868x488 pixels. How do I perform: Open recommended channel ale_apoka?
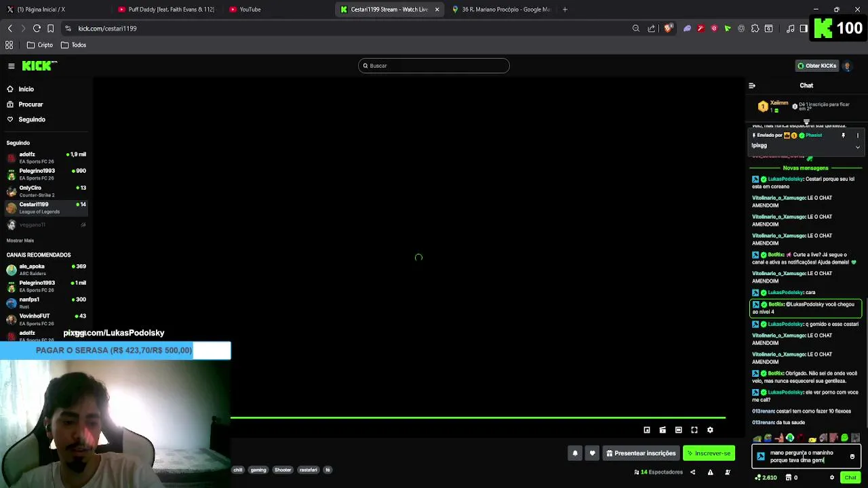pyautogui.click(x=46, y=270)
